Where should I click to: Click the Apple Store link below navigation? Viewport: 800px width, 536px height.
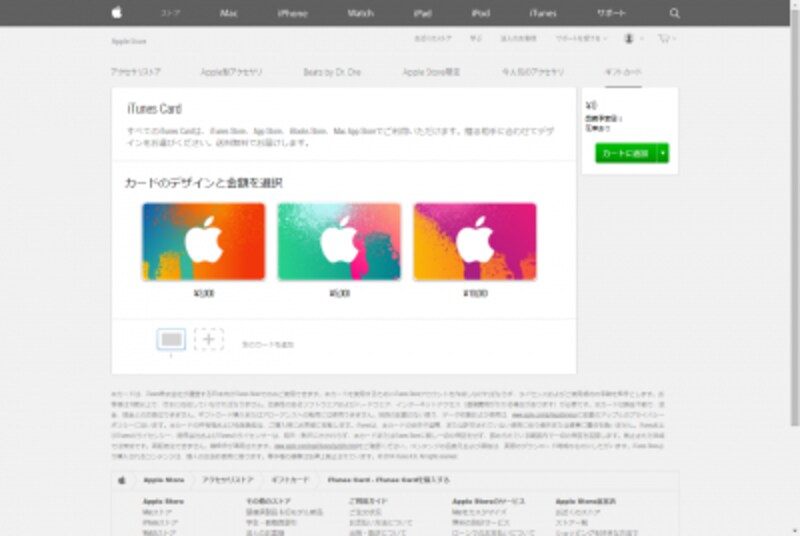[x=129, y=41]
